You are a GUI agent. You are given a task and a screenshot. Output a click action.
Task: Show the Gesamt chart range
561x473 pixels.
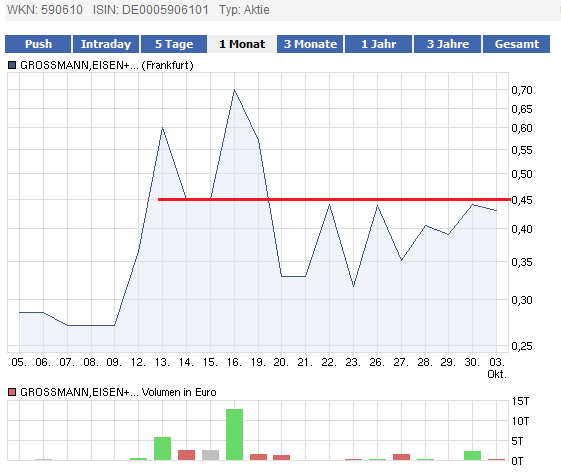click(516, 44)
